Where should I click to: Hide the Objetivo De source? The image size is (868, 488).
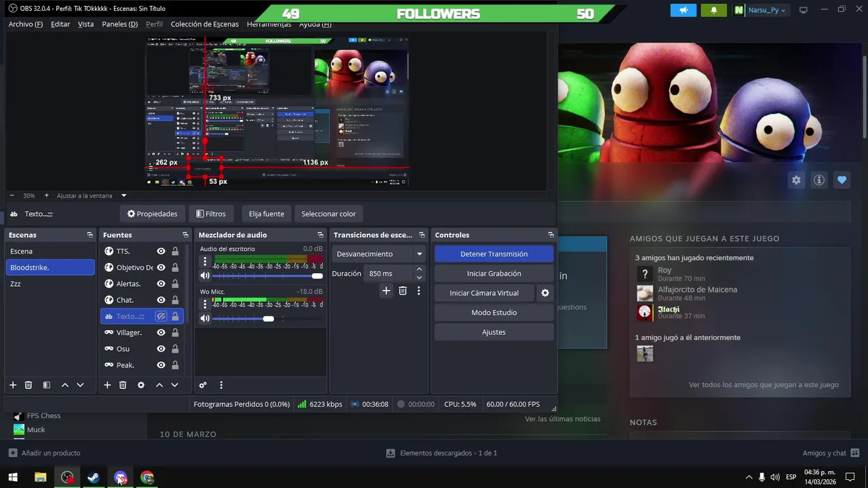pyautogui.click(x=161, y=267)
